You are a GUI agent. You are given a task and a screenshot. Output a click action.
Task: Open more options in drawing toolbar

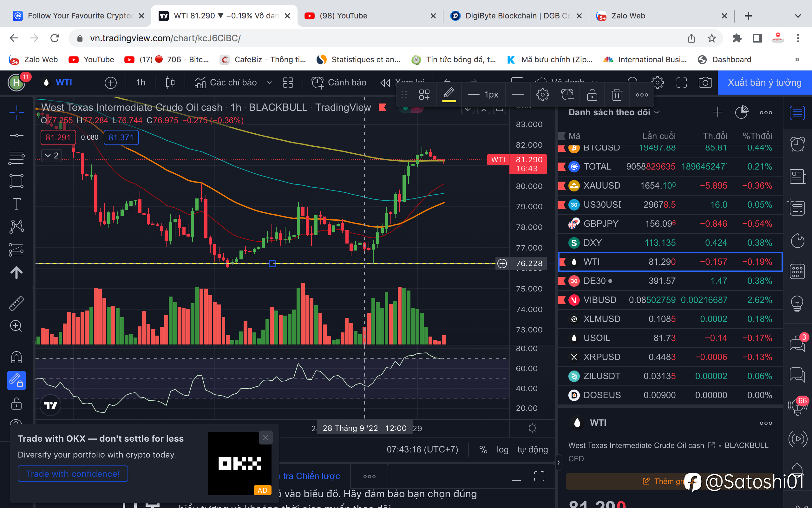pyautogui.click(x=642, y=95)
